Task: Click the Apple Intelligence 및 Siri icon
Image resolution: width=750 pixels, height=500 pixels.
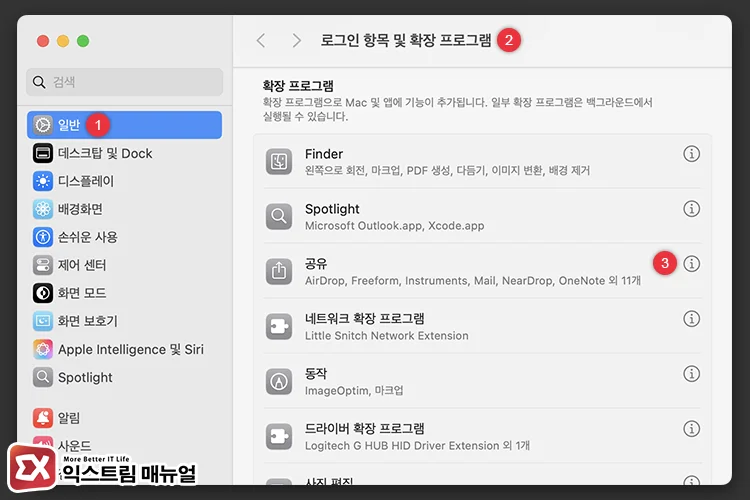Action: coord(43,349)
